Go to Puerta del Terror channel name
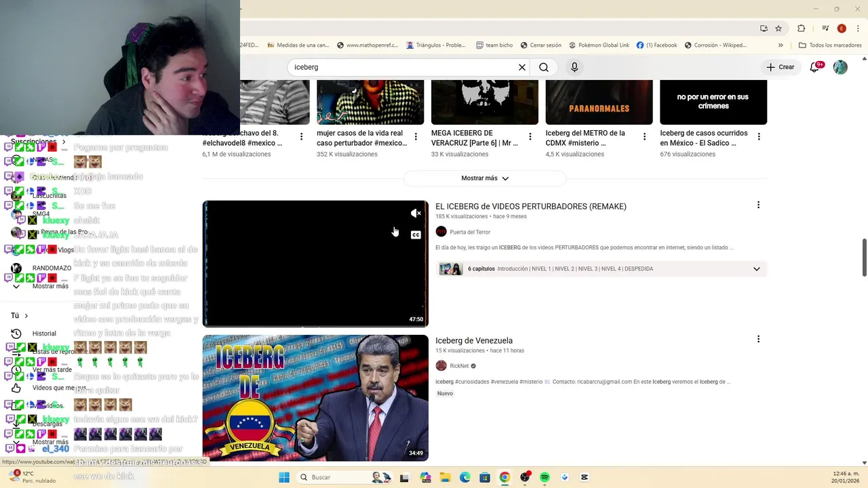Image resolution: width=868 pixels, height=488 pixels. coord(470,232)
